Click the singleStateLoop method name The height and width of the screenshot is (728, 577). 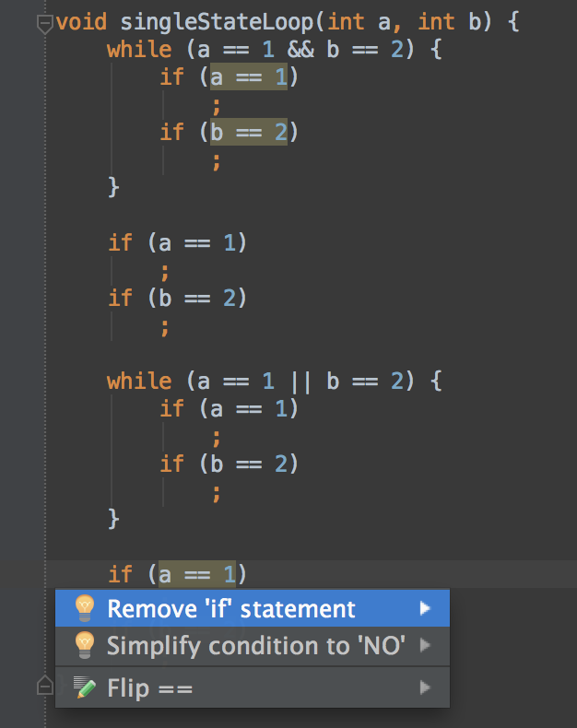[217, 22]
